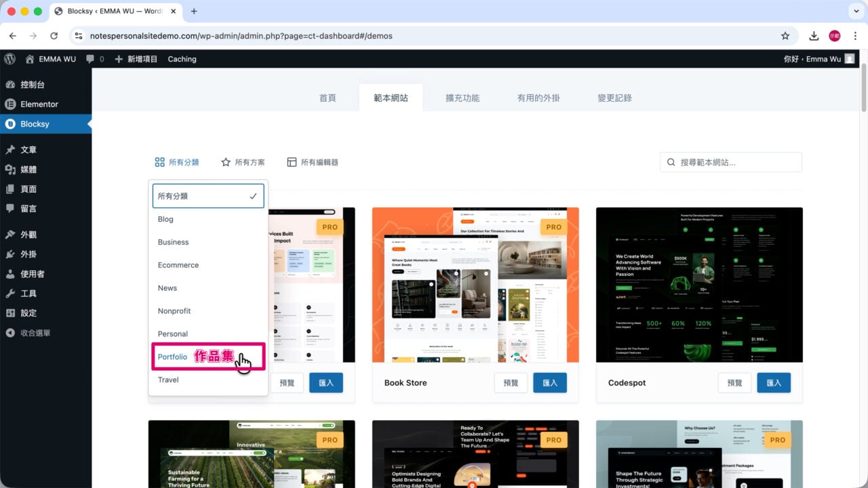The height and width of the screenshot is (488, 868).
Task: Toggle the 所有分類 category filter
Action: coord(177,162)
